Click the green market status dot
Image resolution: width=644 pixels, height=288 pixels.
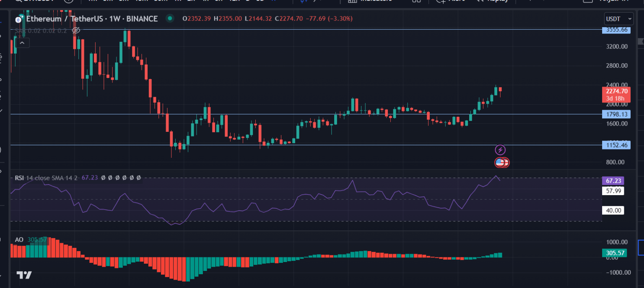(169, 18)
